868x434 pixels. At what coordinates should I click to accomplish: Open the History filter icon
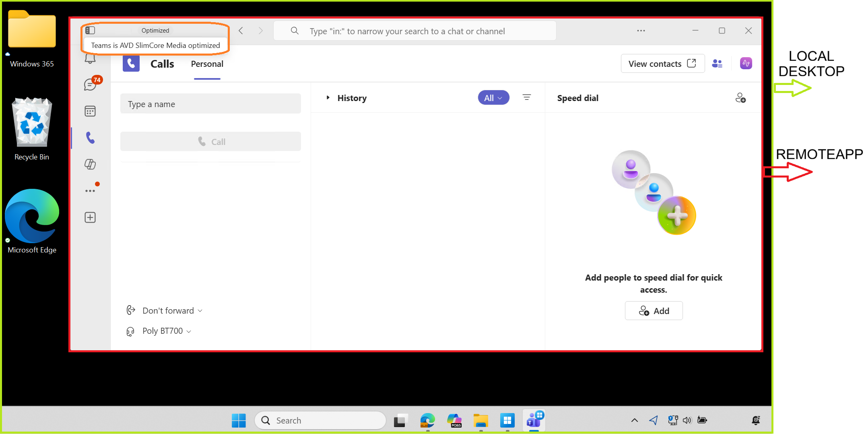click(x=527, y=97)
